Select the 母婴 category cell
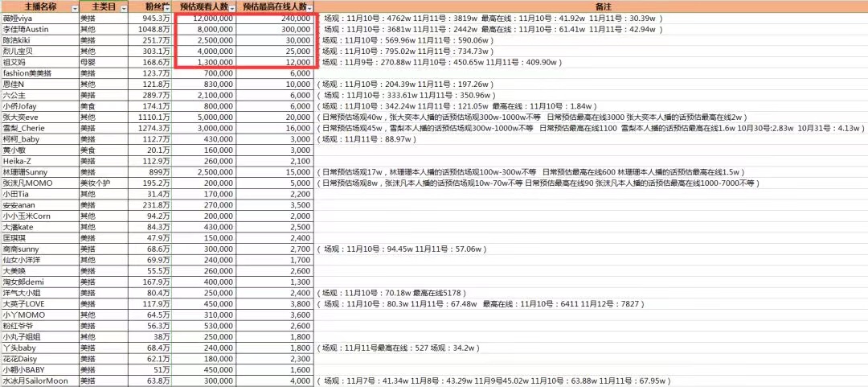Viewport: 868px width, 387px height. [x=104, y=62]
